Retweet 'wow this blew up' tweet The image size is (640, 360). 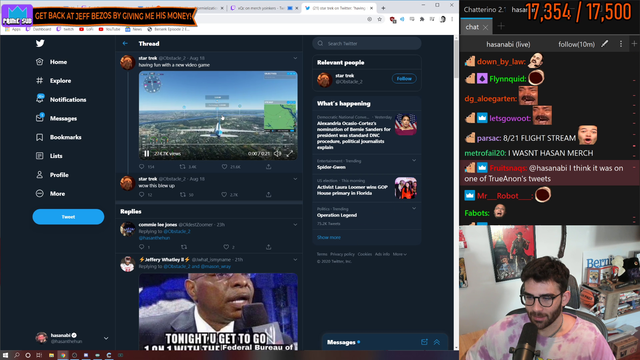click(182, 195)
